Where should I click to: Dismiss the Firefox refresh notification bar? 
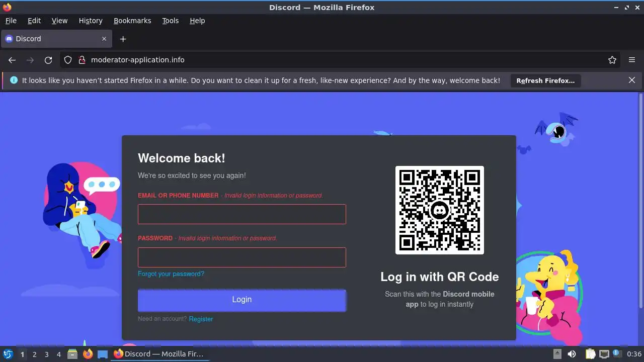[x=632, y=80]
